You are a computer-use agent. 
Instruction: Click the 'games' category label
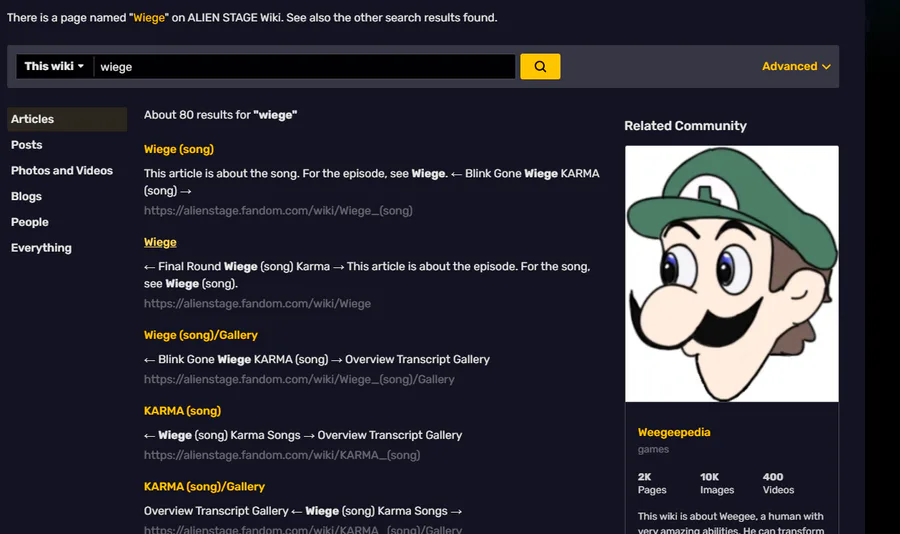pos(653,449)
